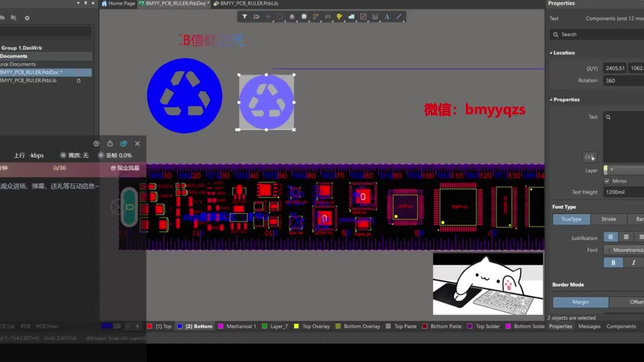Choose the place line tool

tap(399, 17)
